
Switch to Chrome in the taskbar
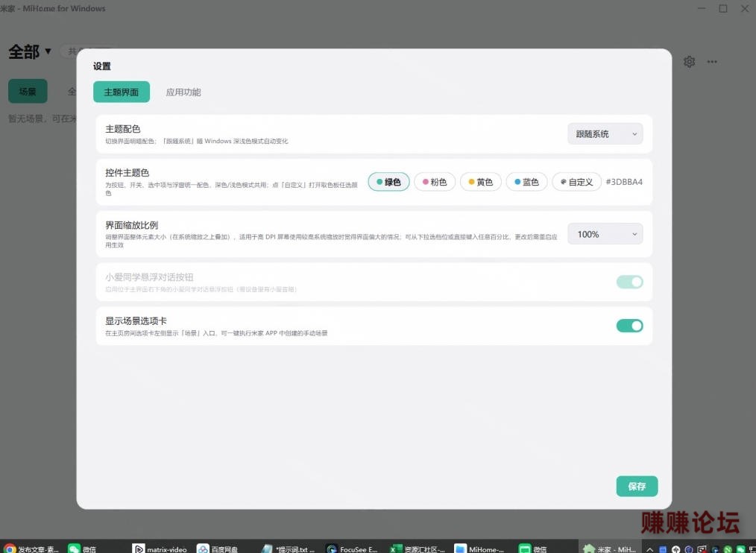tap(32, 549)
